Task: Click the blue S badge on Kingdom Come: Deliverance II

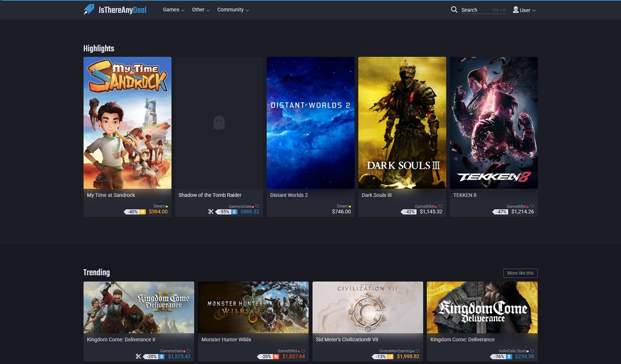Action: click(162, 357)
